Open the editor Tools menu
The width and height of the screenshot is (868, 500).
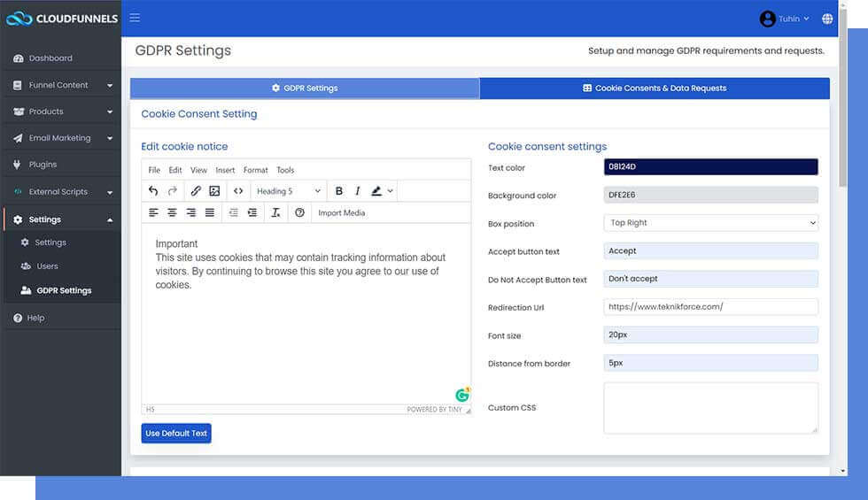click(x=285, y=170)
